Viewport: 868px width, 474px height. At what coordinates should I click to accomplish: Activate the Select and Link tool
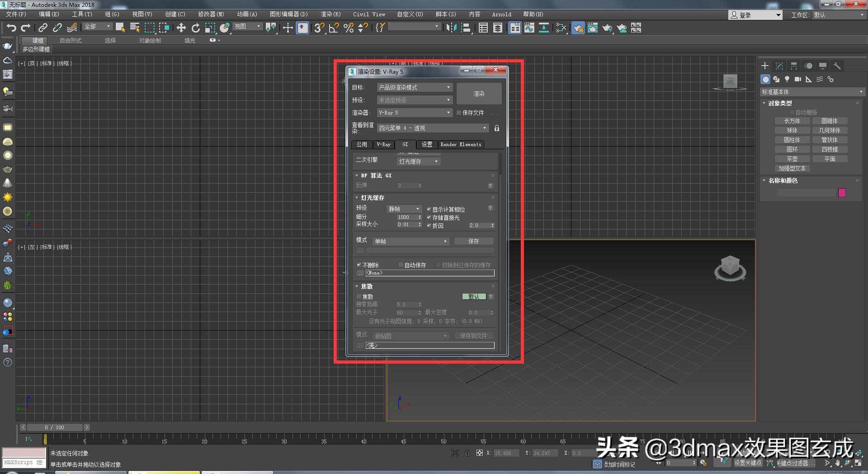click(x=43, y=28)
